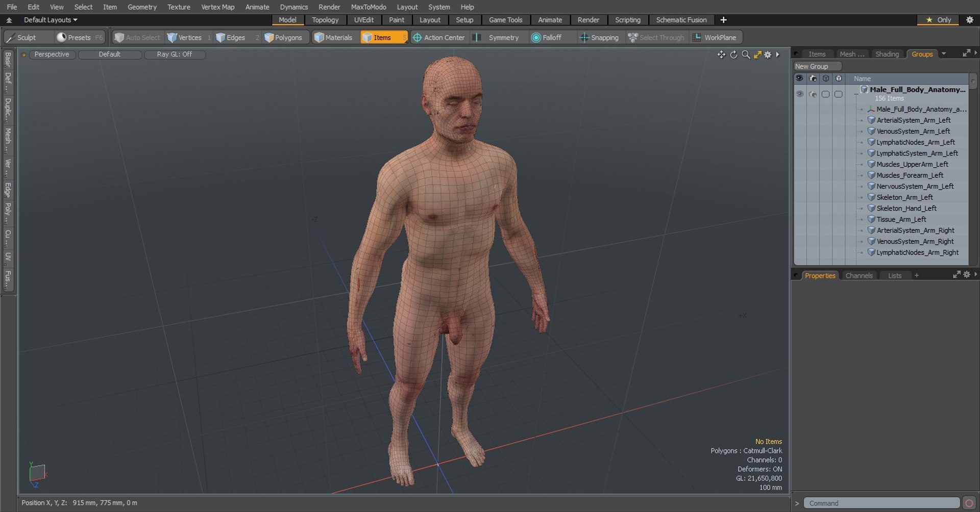Image resolution: width=980 pixels, height=512 pixels.
Task: Click the New Group button
Action: pyautogui.click(x=817, y=66)
